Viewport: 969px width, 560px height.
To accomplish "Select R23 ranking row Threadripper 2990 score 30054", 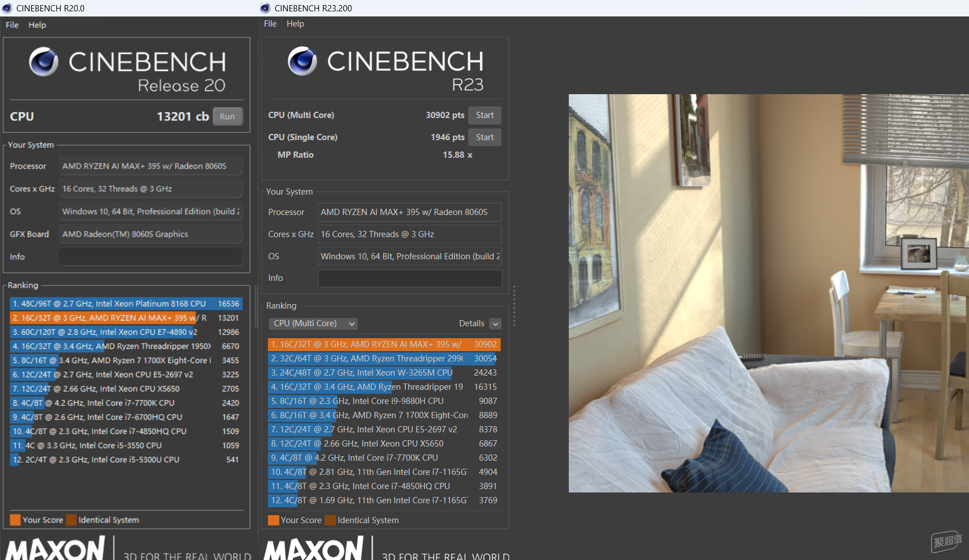I will click(384, 359).
